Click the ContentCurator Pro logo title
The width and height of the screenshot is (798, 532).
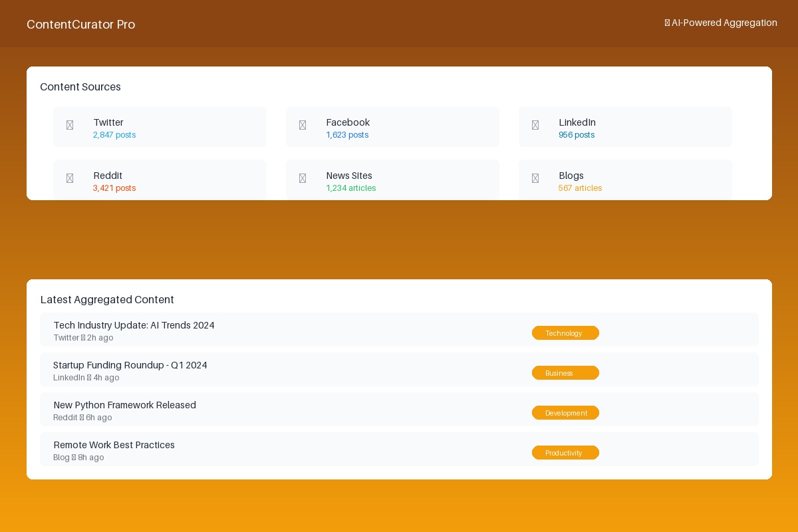click(x=81, y=25)
